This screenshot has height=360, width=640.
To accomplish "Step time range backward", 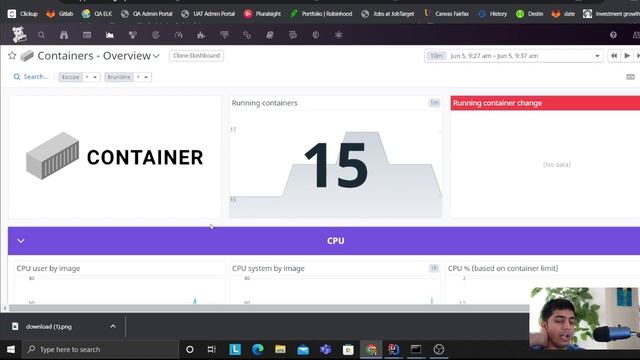I will pyautogui.click(x=614, y=56).
